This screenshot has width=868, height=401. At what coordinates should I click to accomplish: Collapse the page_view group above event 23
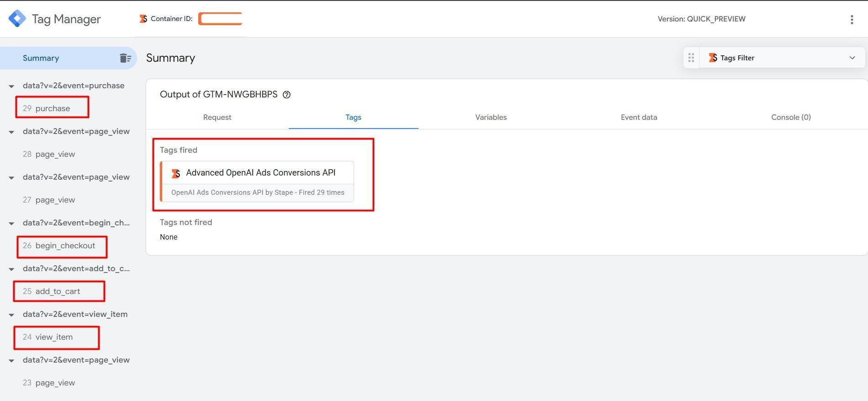point(11,360)
